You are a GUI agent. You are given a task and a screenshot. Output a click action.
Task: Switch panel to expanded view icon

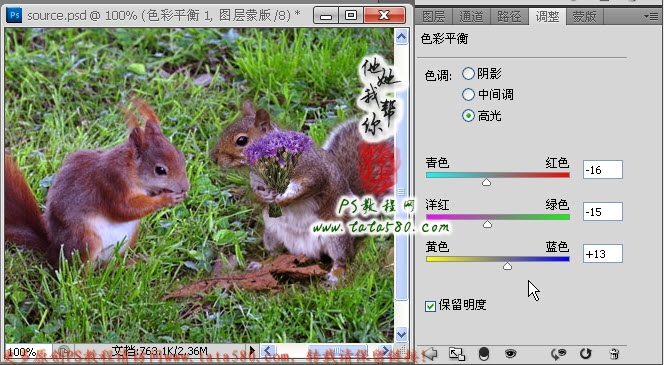pyautogui.click(x=457, y=354)
